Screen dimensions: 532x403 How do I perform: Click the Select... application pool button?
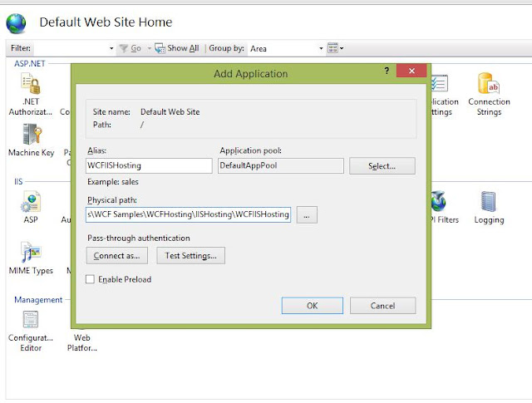coord(382,166)
